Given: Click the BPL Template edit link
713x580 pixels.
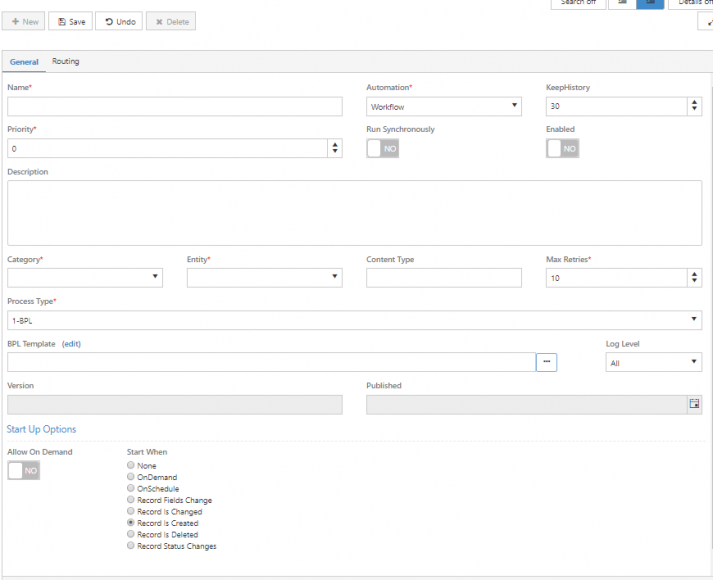Looking at the screenshot, I should 71,344.
